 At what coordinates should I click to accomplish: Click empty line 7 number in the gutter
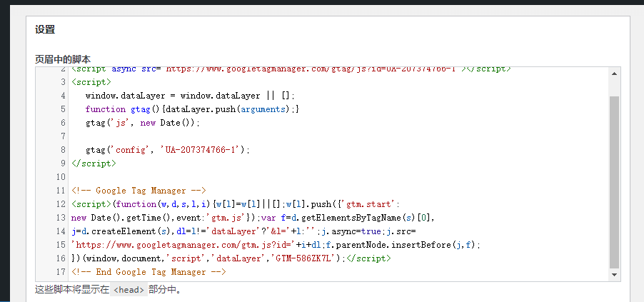[x=64, y=136]
